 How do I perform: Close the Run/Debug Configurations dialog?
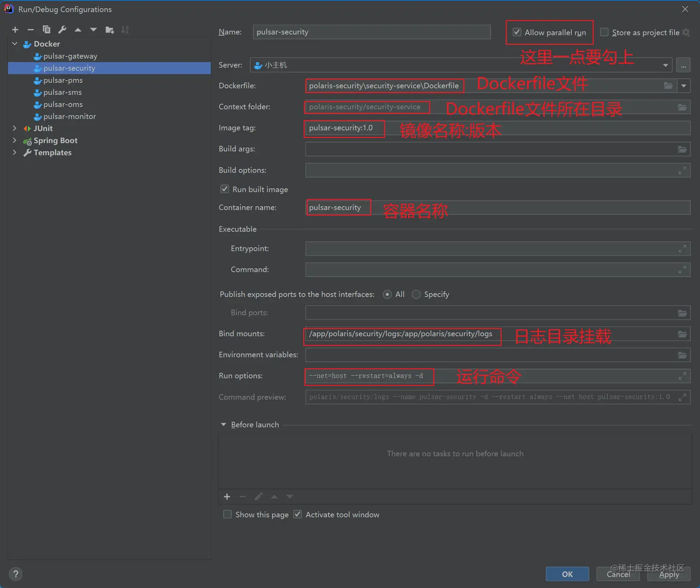685,9
